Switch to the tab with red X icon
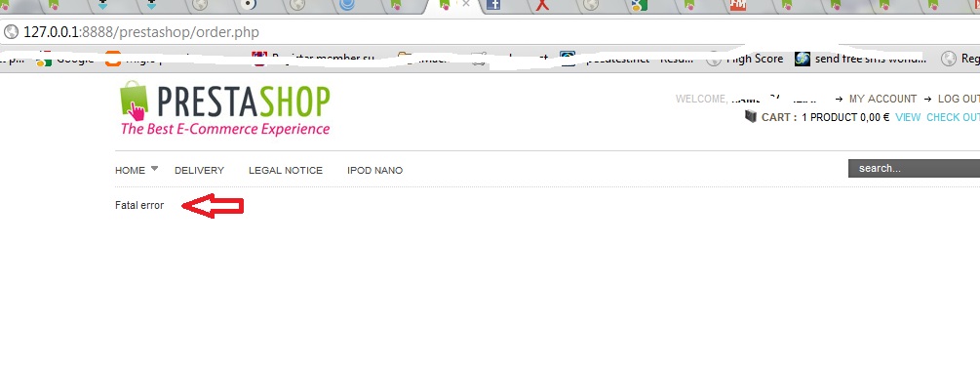Viewport: 980px width, 367px height. (x=542, y=5)
